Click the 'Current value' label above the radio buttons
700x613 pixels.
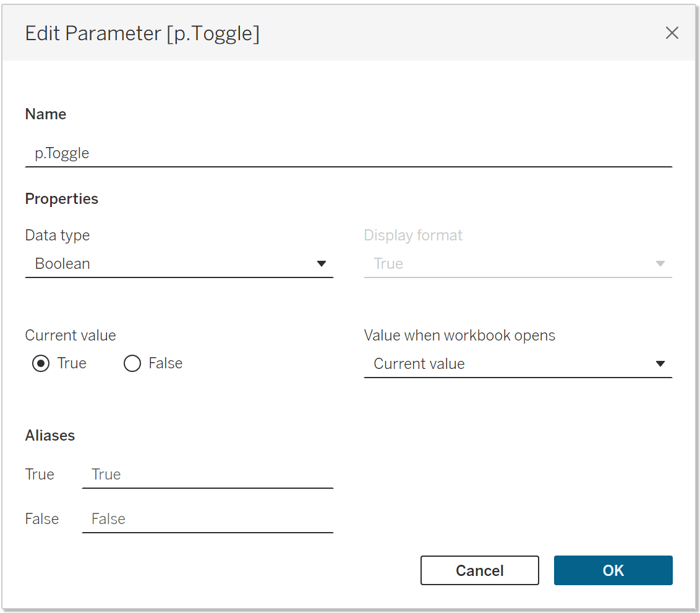coord(70,336)
